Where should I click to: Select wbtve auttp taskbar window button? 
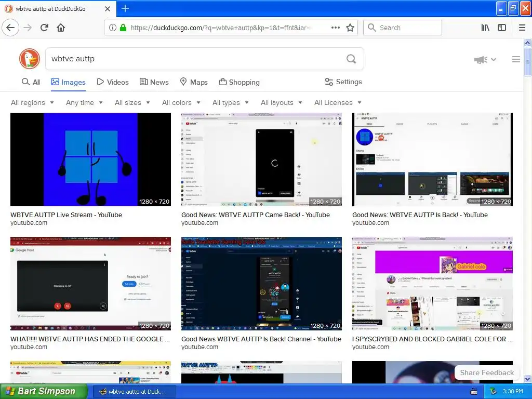pyautogui.click(x=134, y=392)
